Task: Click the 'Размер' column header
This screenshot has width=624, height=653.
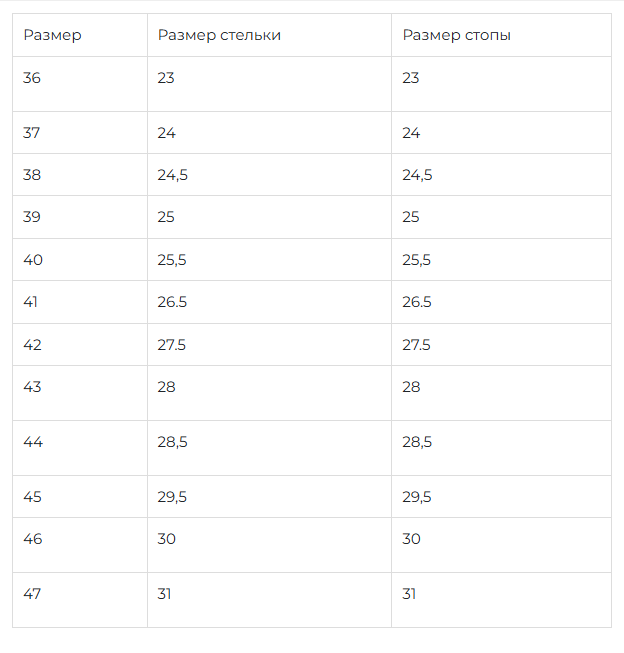Action: pyautogui.click(x=53, y=35)
